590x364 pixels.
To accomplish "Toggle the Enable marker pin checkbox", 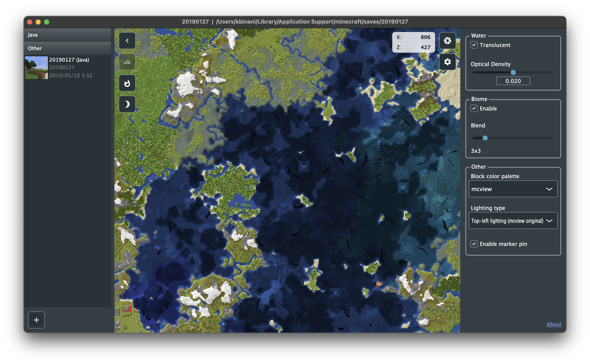I will pos(474,244).
